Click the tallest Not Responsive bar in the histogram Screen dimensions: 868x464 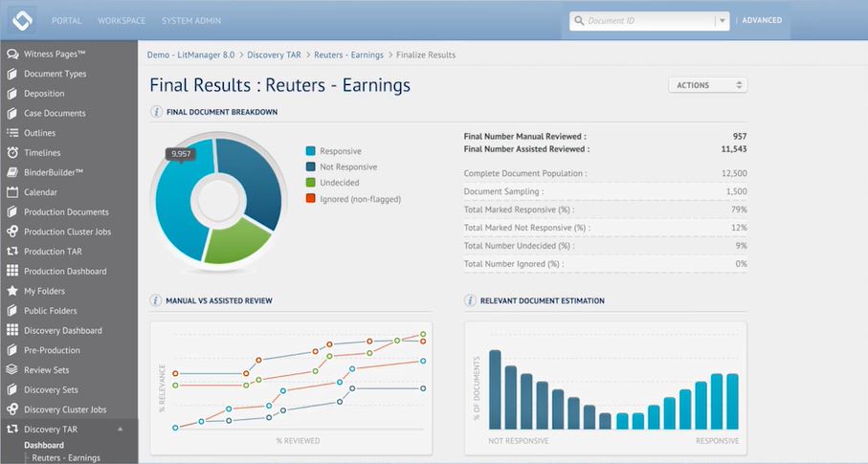point(495,389)
